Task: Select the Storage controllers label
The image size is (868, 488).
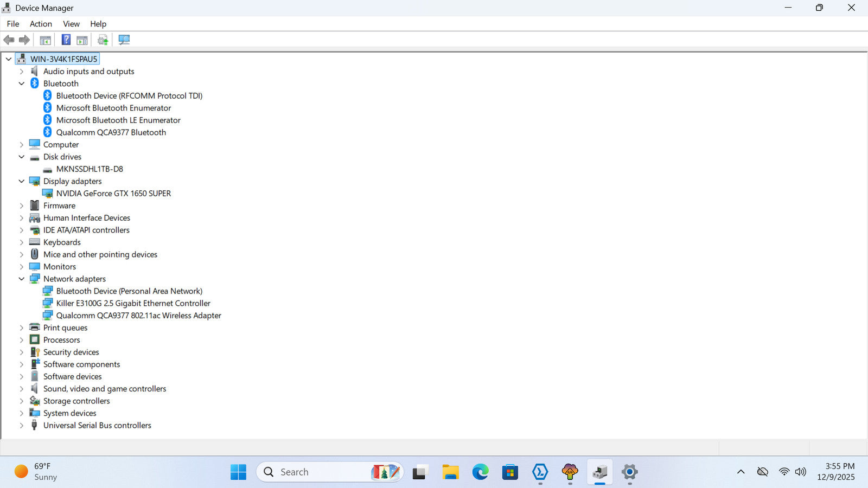Action: click(x=76, y=401)
